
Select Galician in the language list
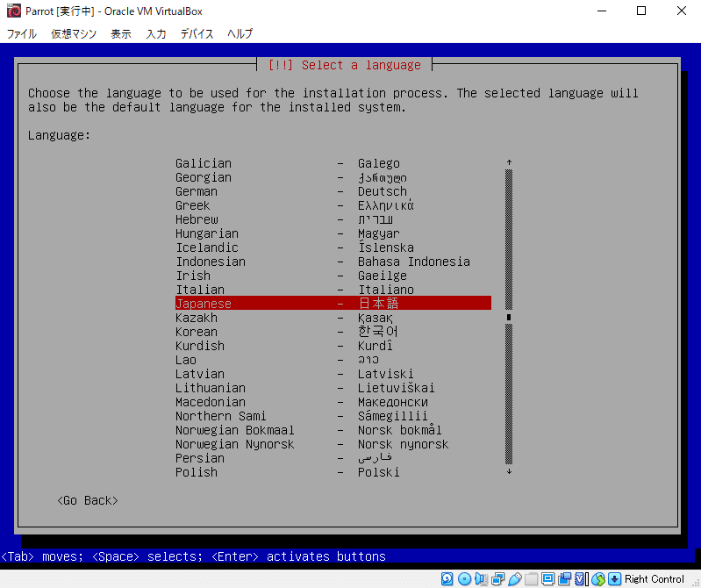point(333,163)
